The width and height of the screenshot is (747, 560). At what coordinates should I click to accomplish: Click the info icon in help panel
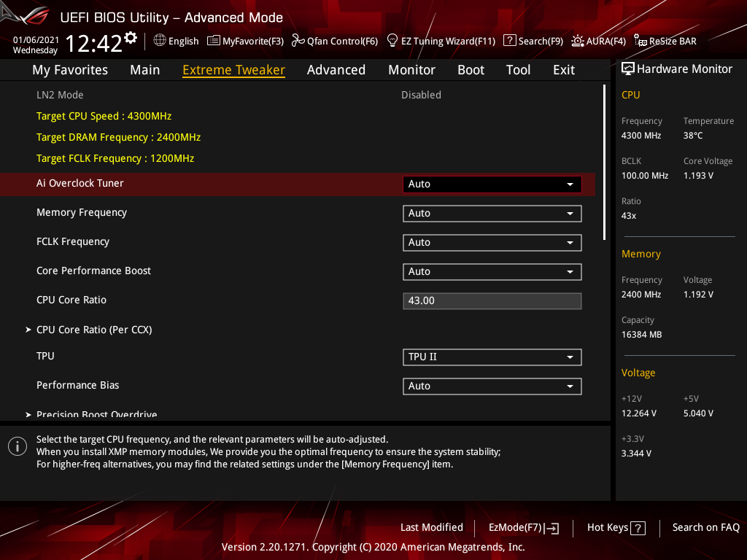[18, 446]
